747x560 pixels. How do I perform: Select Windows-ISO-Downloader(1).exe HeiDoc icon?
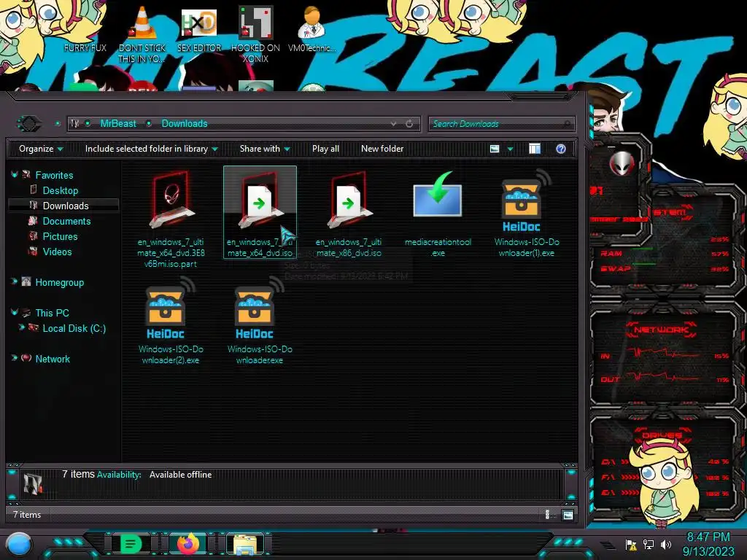[527, 201]
